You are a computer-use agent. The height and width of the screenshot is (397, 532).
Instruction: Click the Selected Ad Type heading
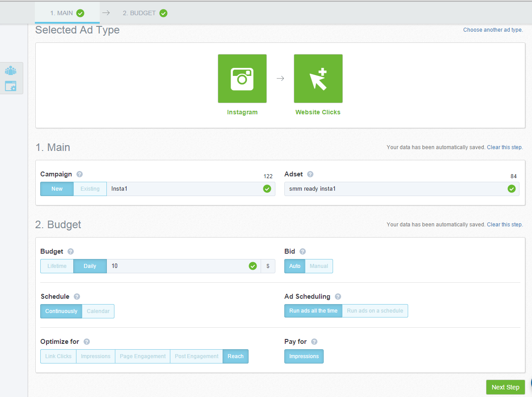77,30
